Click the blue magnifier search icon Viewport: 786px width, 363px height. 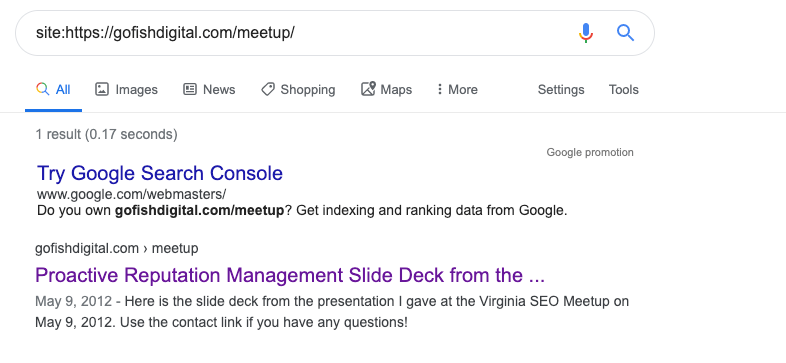625,33
